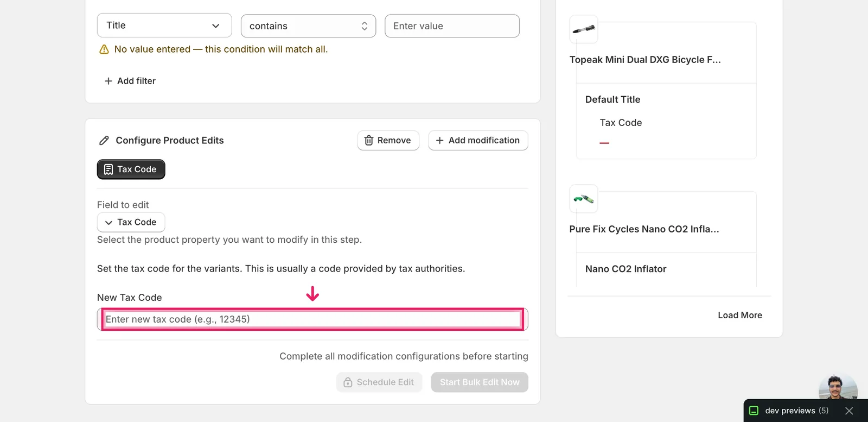This screenshot has width=868, height=422.
Task: Click the Schedule Edit button
Action: (379, 382)
